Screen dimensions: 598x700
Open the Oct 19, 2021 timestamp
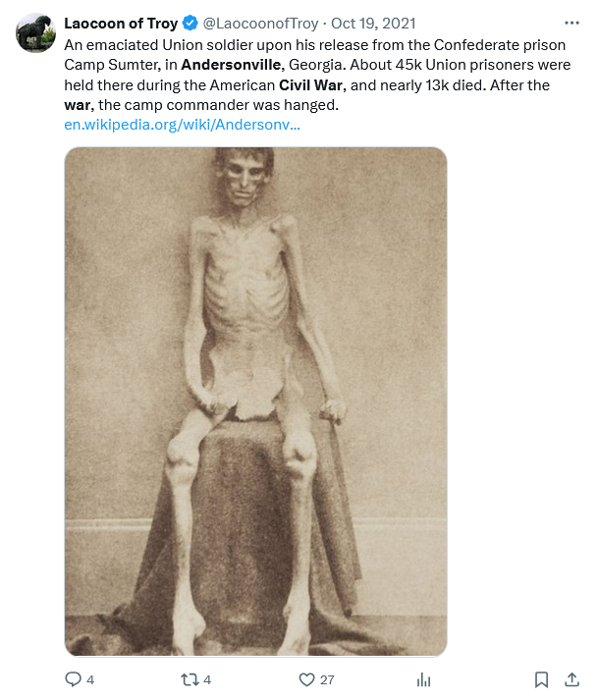(373, 24)
